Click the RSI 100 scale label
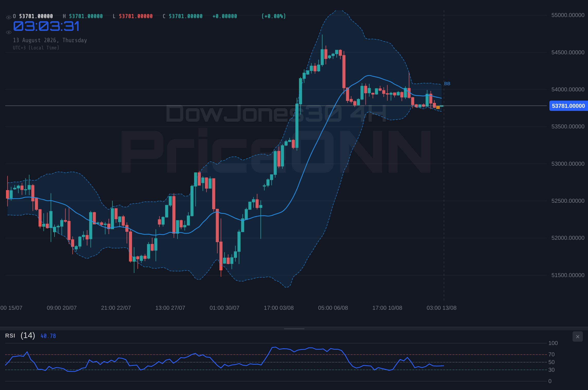 [x=553, y=343]
